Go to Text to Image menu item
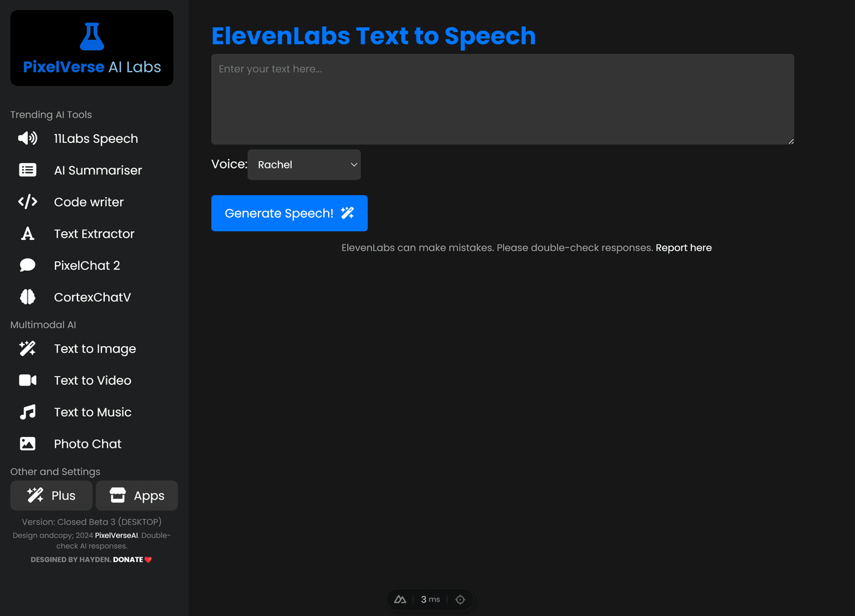 pos(95,349)
